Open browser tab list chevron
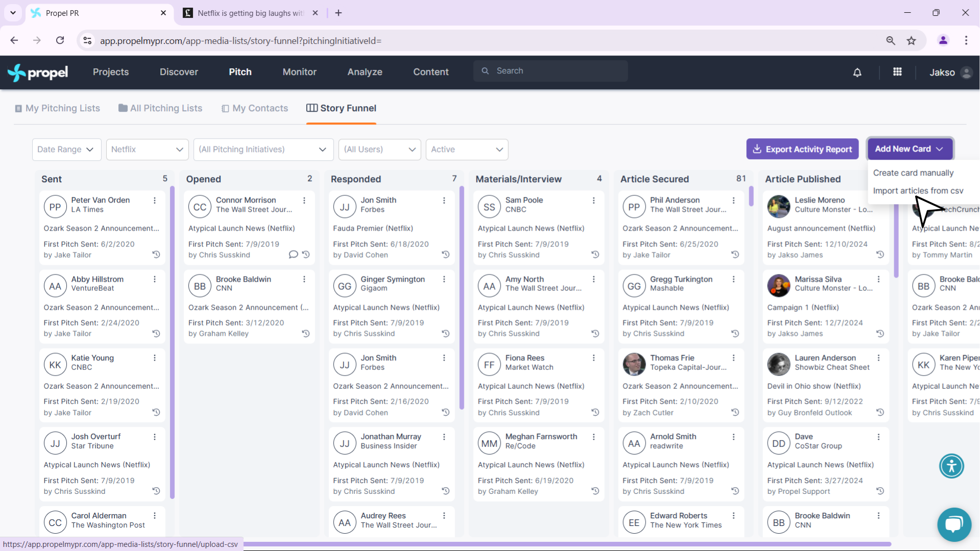The height and width of the screenshot is (551, 980). (13, 13)
